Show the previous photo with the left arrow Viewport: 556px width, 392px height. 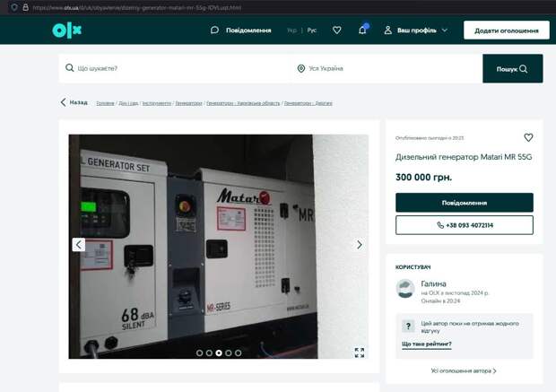79,244
